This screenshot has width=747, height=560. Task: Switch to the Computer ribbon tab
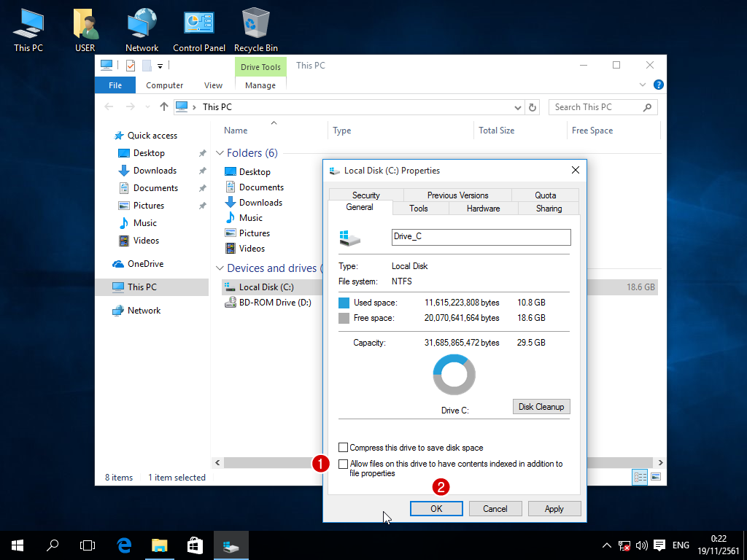[x=164, y=85]
